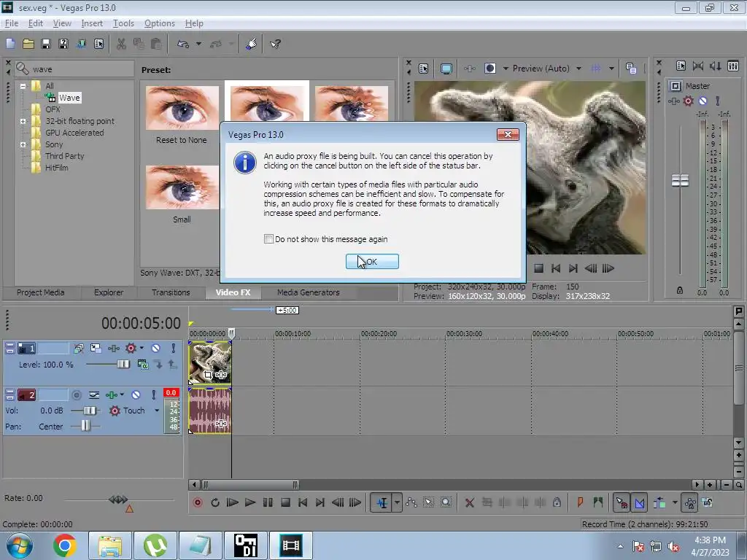Mute audio track 2
Screen dimensions: 747x560
coord(136,394)
